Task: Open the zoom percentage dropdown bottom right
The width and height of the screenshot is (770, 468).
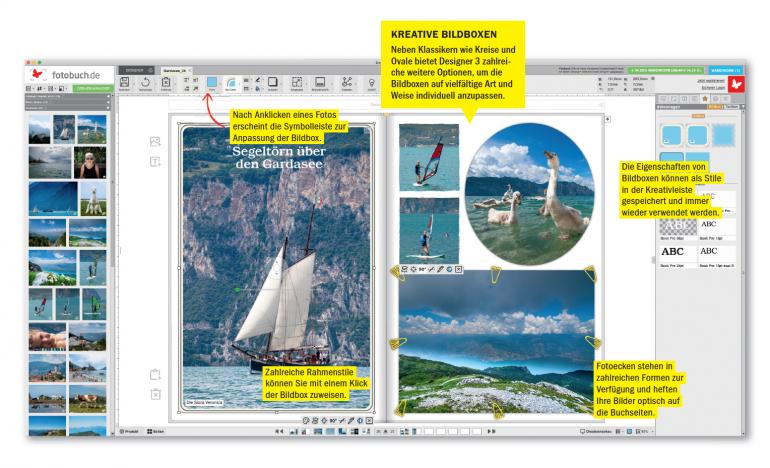Action: coord(645,431)
